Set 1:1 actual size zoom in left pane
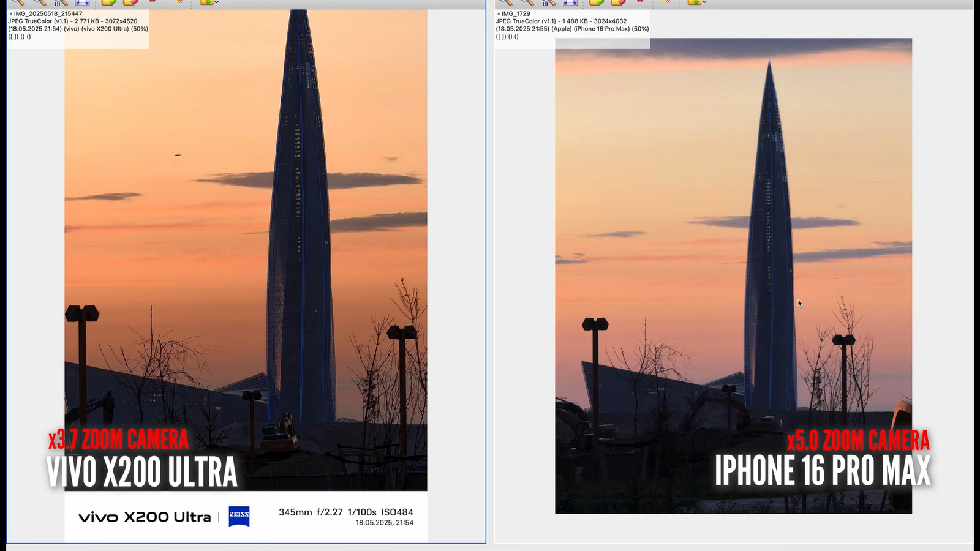 click(60, 2)
